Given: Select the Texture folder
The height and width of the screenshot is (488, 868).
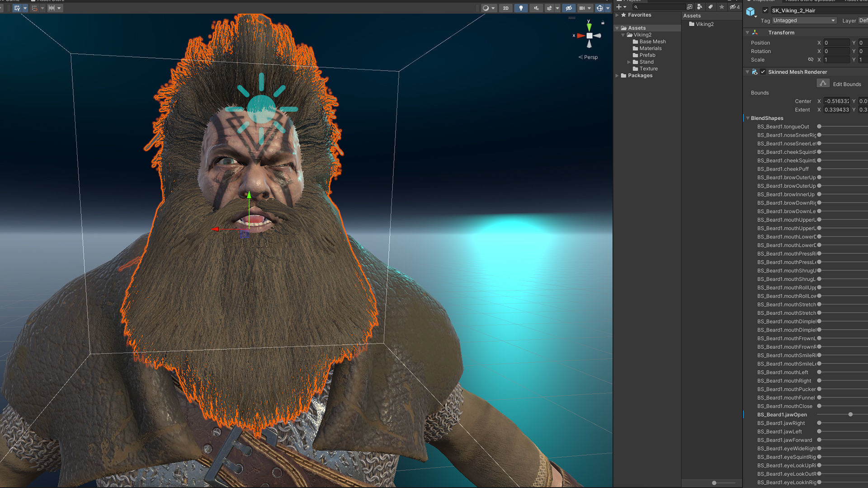Looking at the screenshot, I should click(645, 69).
